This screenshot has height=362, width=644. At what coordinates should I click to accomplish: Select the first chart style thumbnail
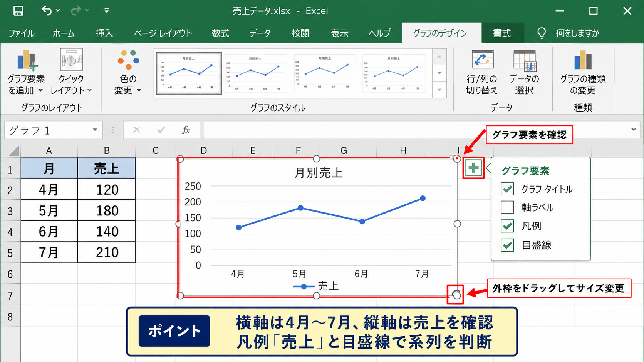189,73
